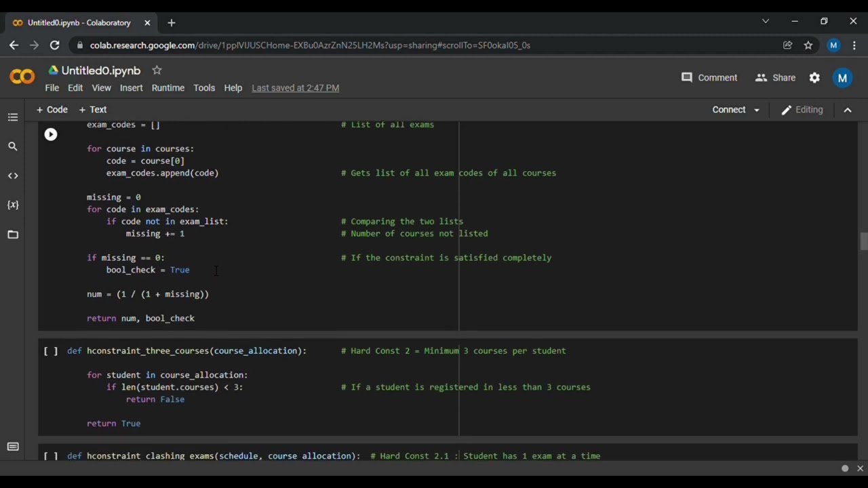Open the table of contents sidebar icon
The height and width of the screenshot is (488, 868).
tap(13, 117)
